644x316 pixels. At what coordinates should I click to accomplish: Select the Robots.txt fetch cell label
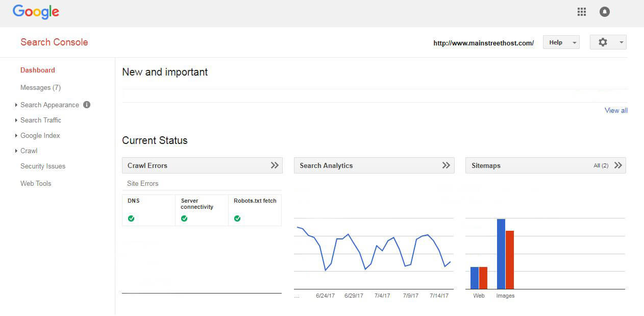tap(255, 201)
